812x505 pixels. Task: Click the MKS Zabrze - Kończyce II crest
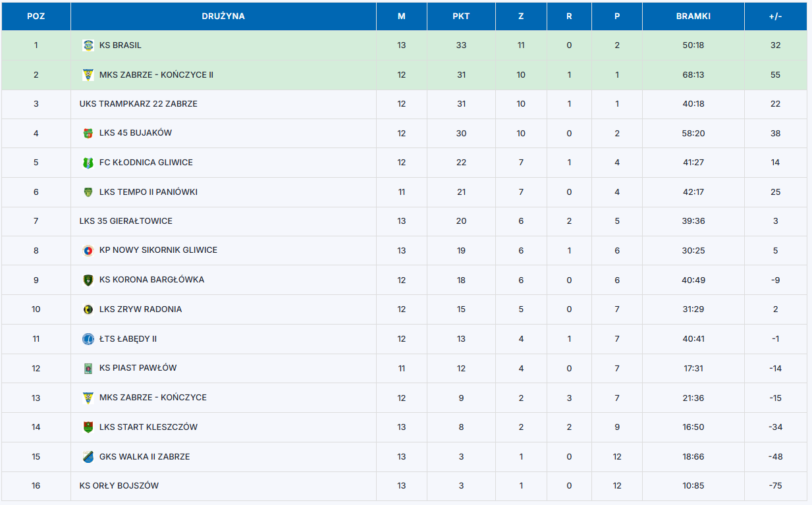point(88,75)
